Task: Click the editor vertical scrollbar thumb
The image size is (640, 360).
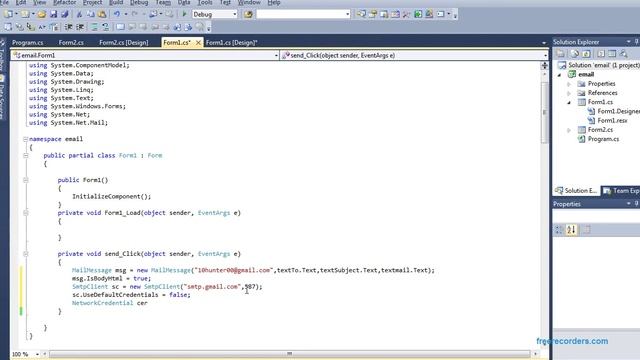Action: click(x=544, y=112)
